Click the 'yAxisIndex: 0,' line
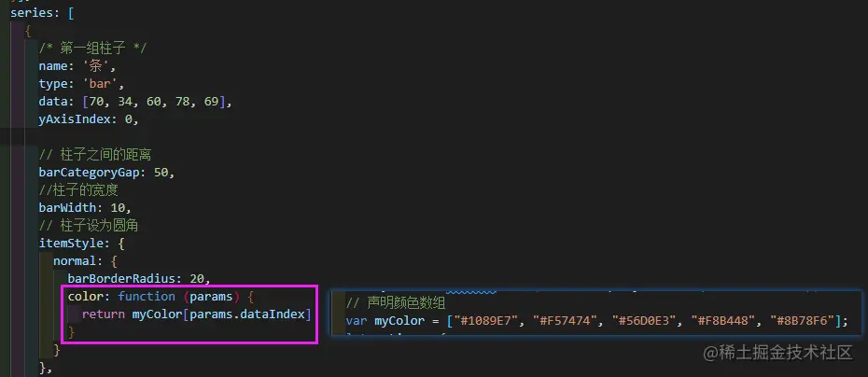 tap(89, 119)
